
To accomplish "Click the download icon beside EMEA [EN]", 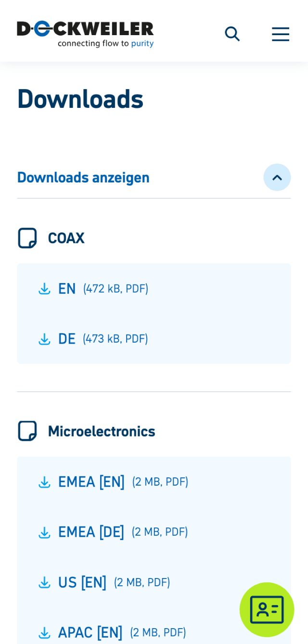I will (x=45, y=482).
